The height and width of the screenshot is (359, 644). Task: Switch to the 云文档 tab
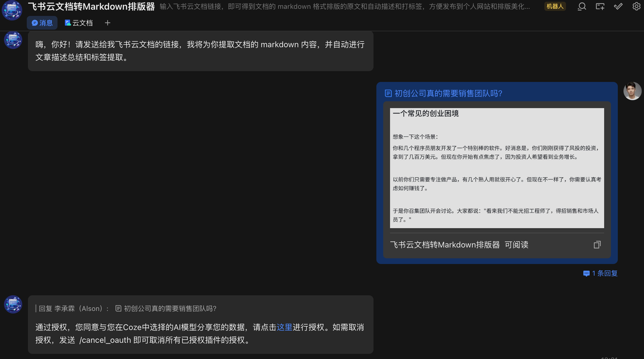pos(78,23)
